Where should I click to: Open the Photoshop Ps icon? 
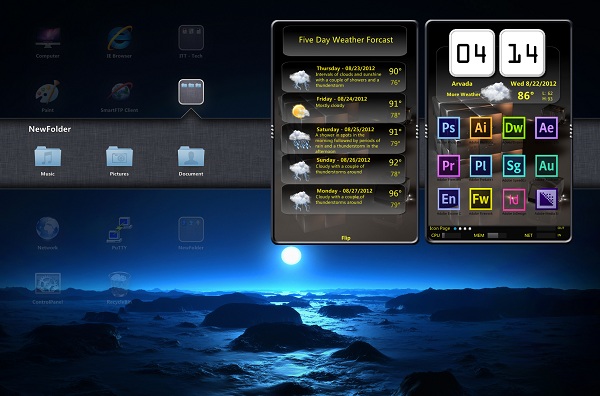click(x=448, y=127)
